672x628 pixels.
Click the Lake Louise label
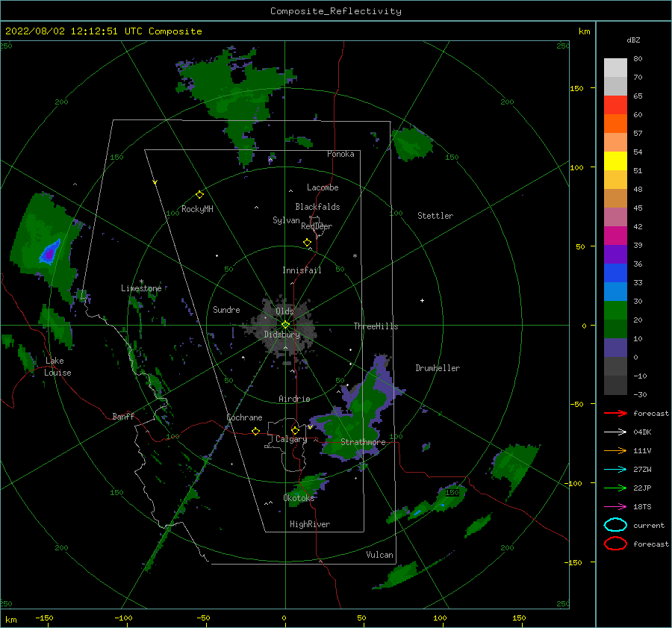57,367
